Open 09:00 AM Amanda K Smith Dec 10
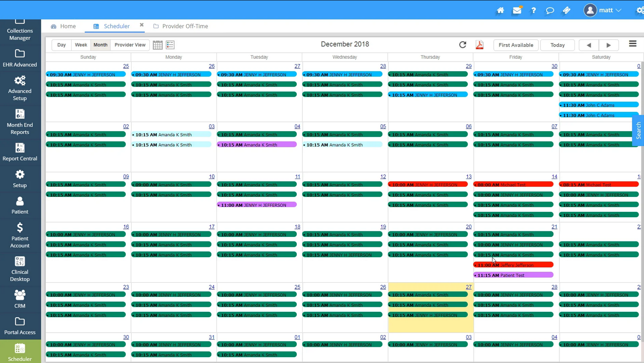 coord(171,184)
